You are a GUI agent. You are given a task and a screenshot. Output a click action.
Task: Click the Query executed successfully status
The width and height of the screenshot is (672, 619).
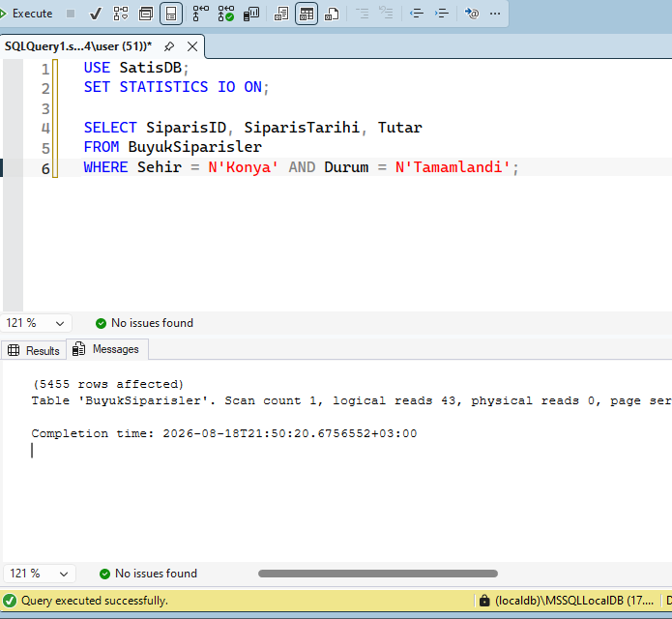tap(95, 601)
